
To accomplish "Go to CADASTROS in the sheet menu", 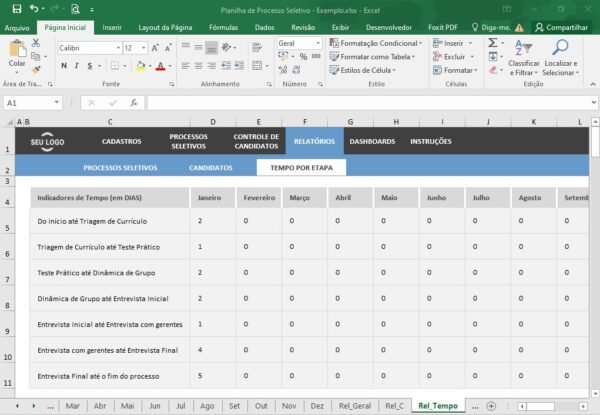I will click(x=122, y=141).
